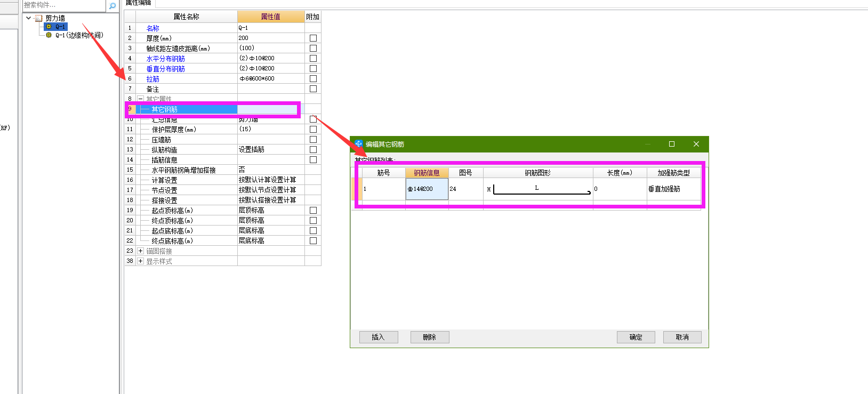
Task: Click the 图号 cell showing 24
Action: coord(466,189)
